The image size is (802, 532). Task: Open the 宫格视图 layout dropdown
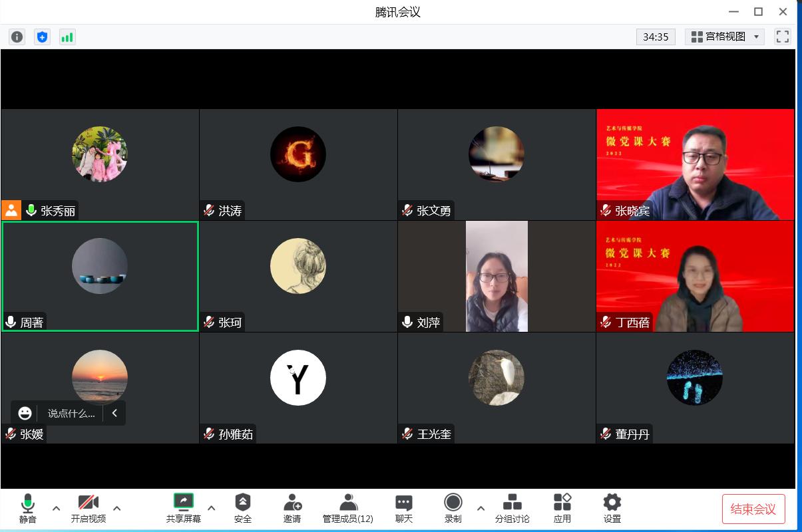pyautogui.click(x=725, y=37)
